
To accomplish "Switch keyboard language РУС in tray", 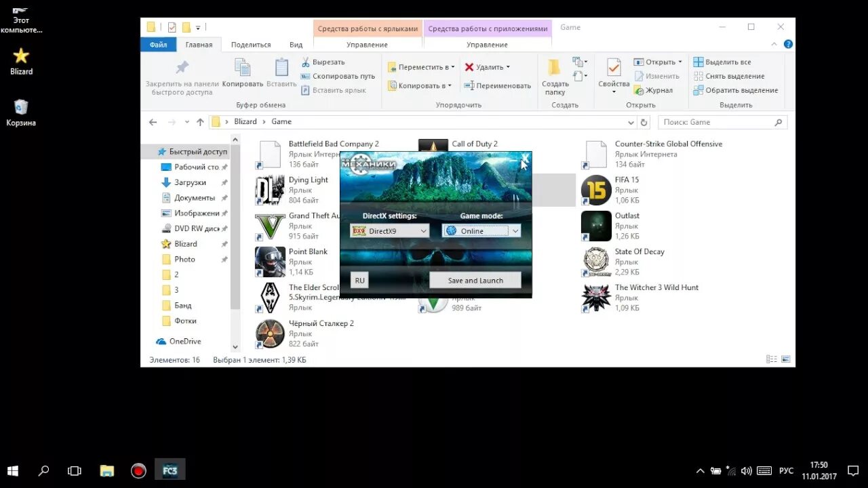I will coord(785,470).
